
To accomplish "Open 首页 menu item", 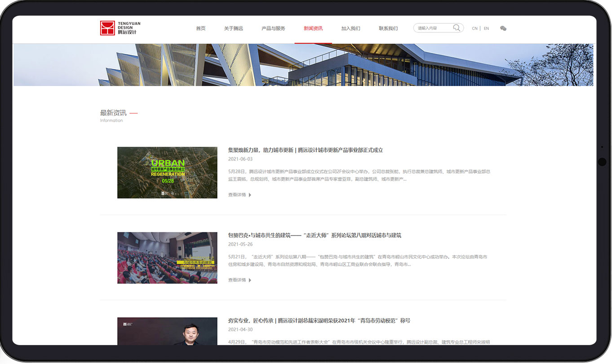I will (201, 28).
